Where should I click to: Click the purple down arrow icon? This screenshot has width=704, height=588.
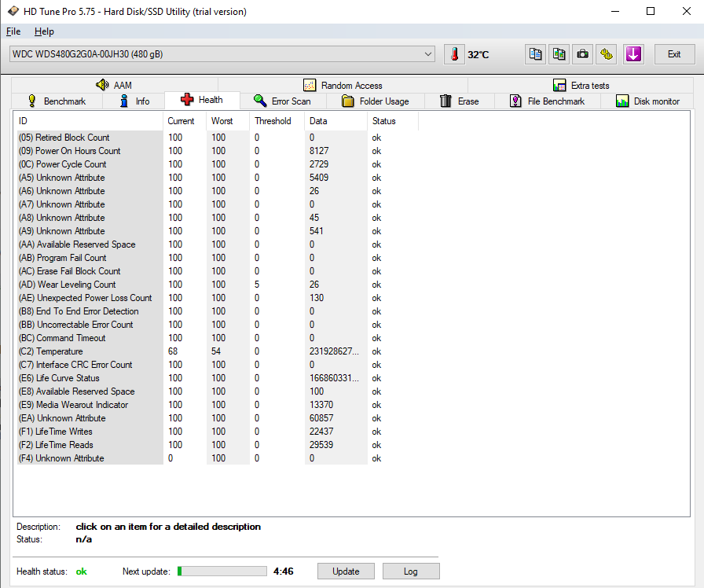(633, 54)
